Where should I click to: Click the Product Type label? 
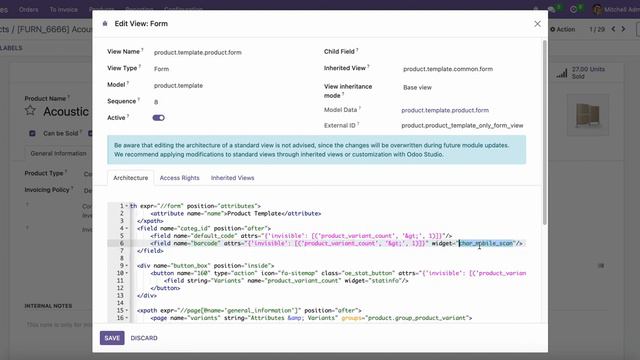(44, 173)
